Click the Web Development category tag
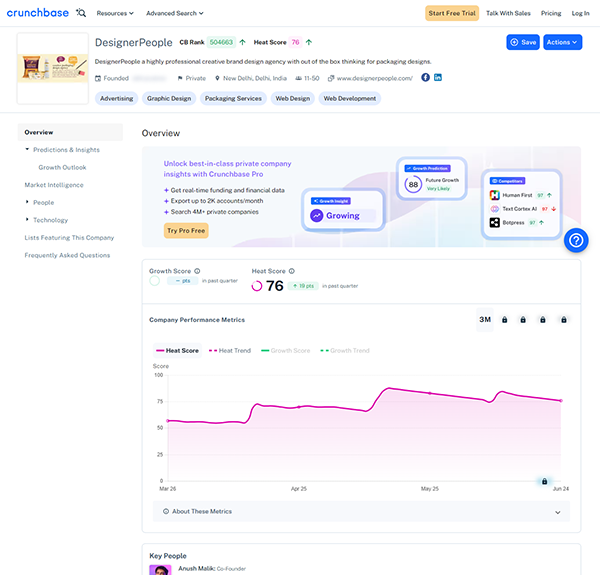The height and width of the screenshot is (575, 600). pyautogui.click(x=350, y=98)
